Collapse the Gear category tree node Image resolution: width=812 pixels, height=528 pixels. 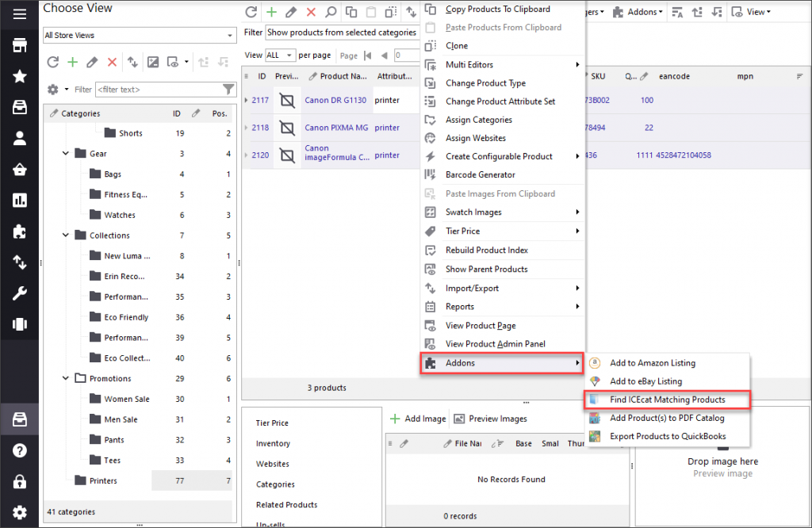tap(66, 154)
